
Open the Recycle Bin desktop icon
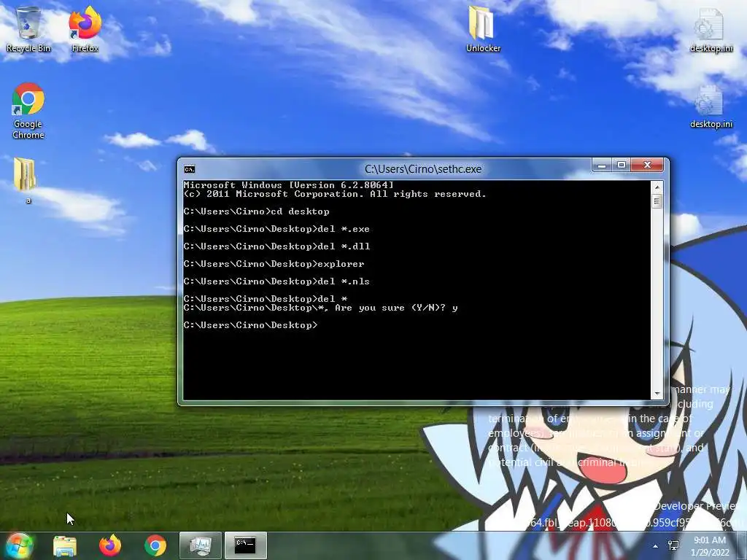[28, 28]
